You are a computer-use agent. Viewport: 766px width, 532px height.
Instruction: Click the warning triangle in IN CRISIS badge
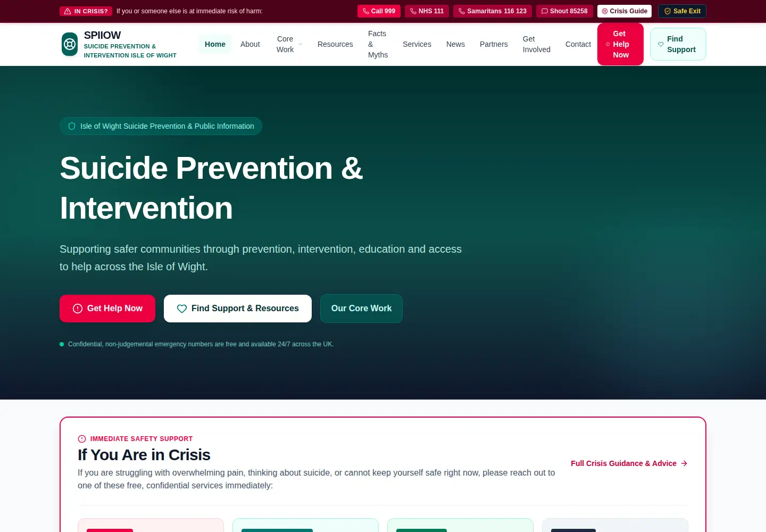pyautogui.click(x=68, y=11)
